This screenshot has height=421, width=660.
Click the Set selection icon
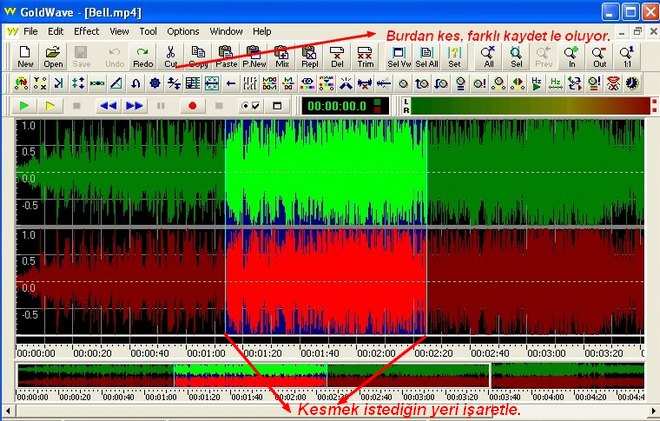pos(454,57)
